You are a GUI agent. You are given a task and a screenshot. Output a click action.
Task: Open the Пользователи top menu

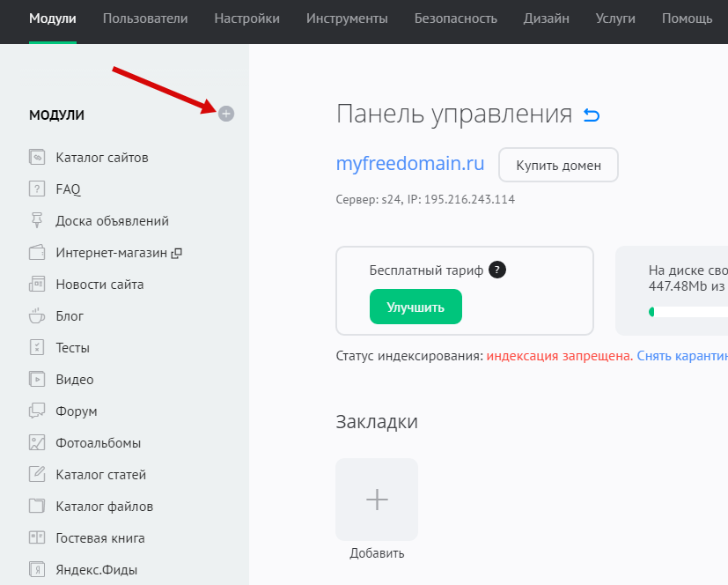point(144,19)
